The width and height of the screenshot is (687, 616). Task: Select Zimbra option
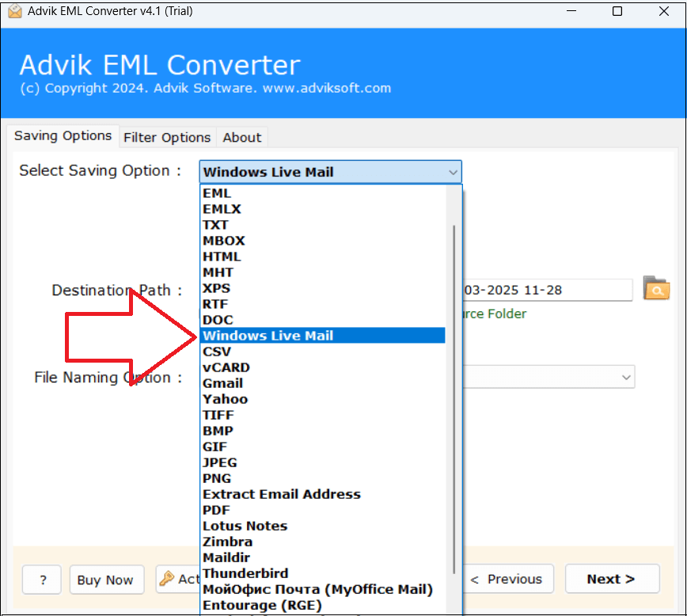(x=322, y=542)
